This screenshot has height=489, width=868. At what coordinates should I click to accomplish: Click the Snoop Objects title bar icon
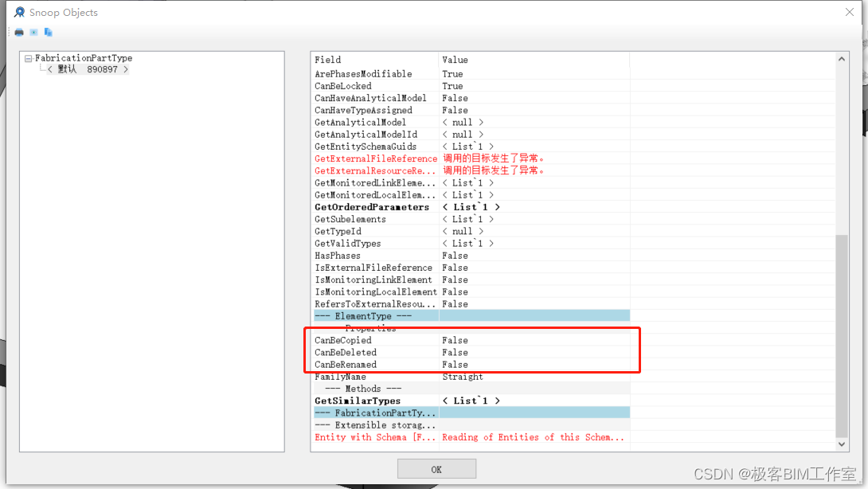[18, 12]
